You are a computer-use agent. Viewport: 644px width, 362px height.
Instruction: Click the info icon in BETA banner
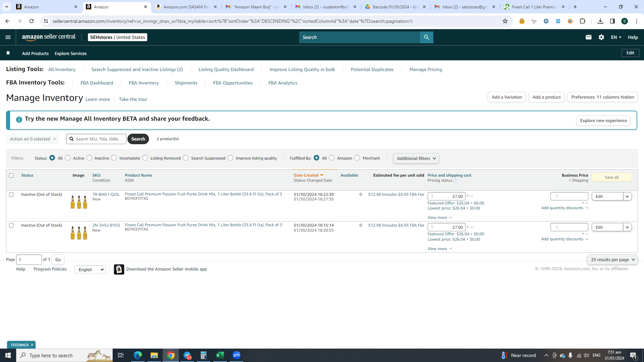(x=19, y=119)
